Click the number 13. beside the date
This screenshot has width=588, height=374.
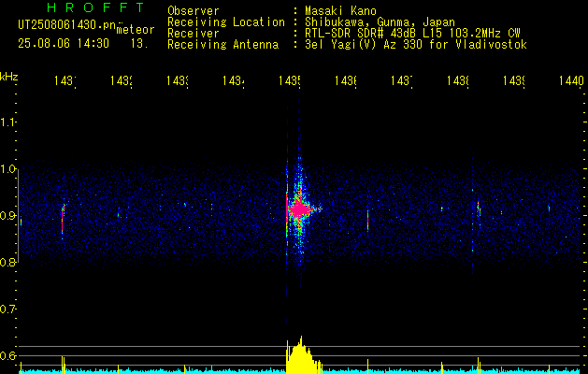coord(139,44)
